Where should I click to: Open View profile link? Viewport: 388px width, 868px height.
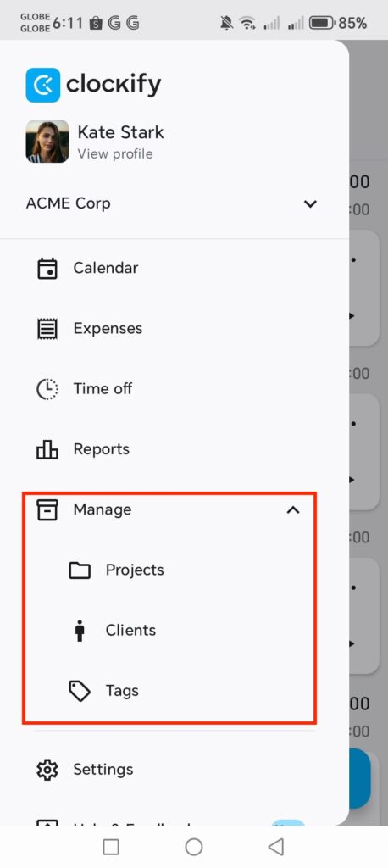115,154
